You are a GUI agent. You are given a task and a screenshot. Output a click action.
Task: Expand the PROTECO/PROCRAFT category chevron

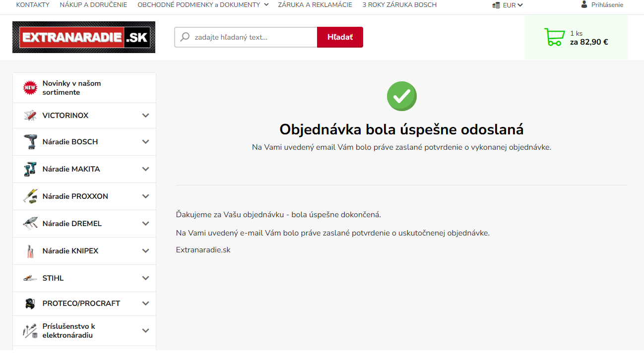point(145,303)
